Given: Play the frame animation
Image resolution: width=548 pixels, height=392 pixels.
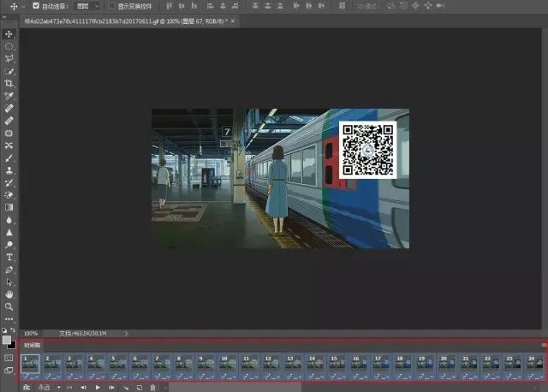Looking at the screenshot, I should 98,388.
